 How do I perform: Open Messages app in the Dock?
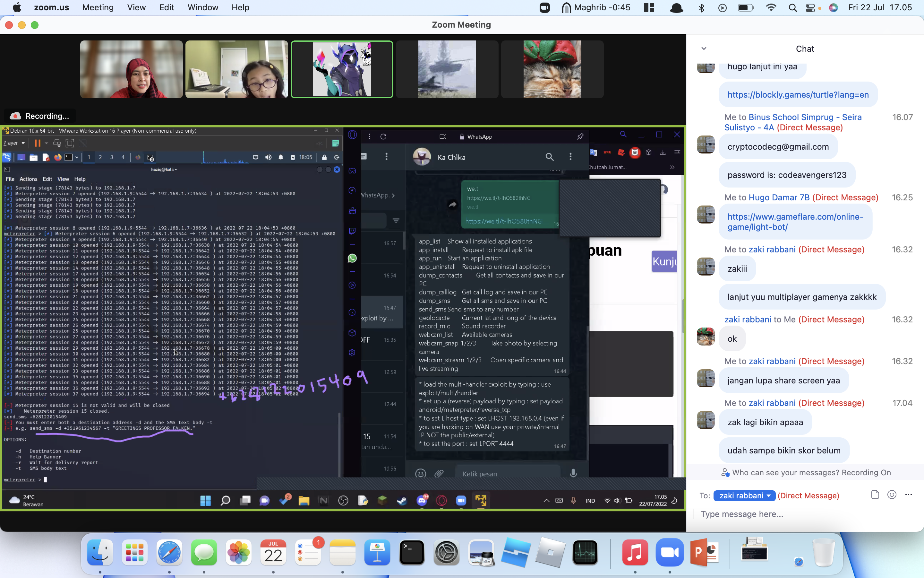(204, 552)
